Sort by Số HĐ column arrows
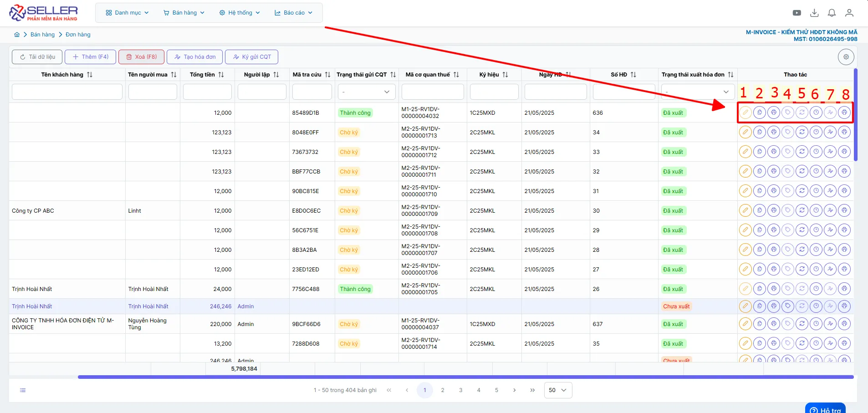This screenshot has height=413, width=868. tap(633, 75)
